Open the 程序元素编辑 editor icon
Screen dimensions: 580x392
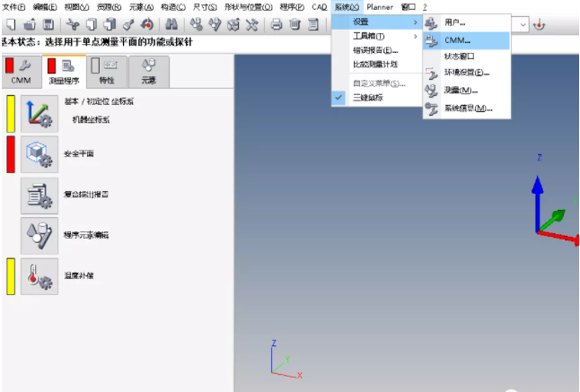[40, 235]
